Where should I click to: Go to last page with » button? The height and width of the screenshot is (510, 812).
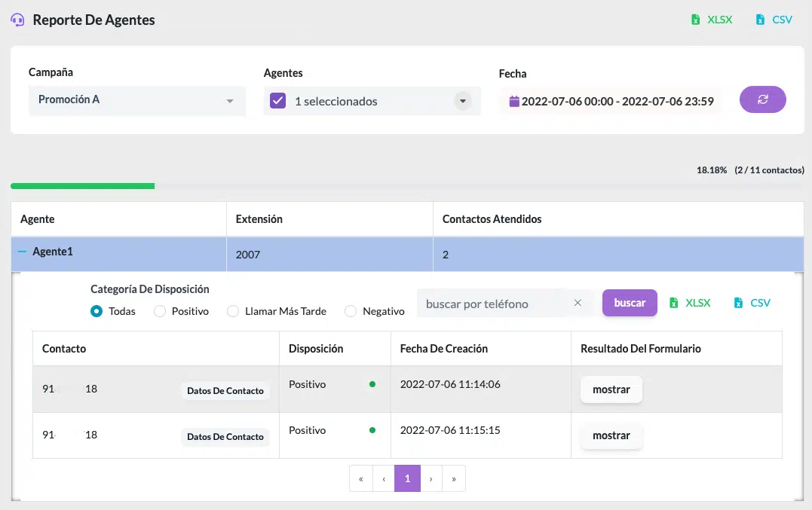tap(454, 478)
